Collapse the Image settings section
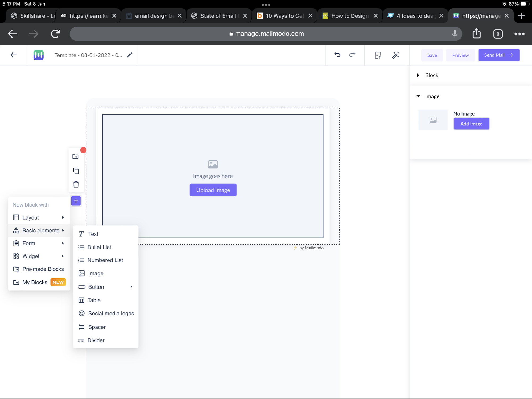 point(418,96)
